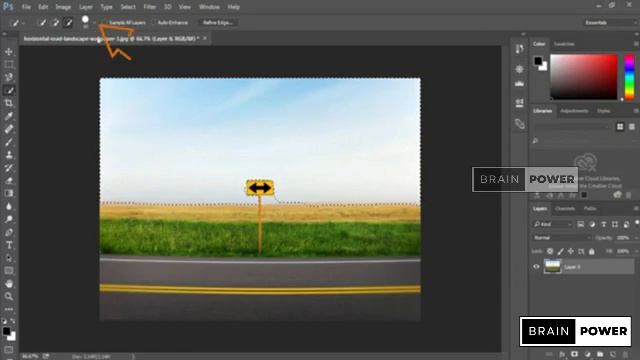Hide Layer 0 with the eye icon
Viewport: 640px width, 360px height.
[x=536, y=267]
